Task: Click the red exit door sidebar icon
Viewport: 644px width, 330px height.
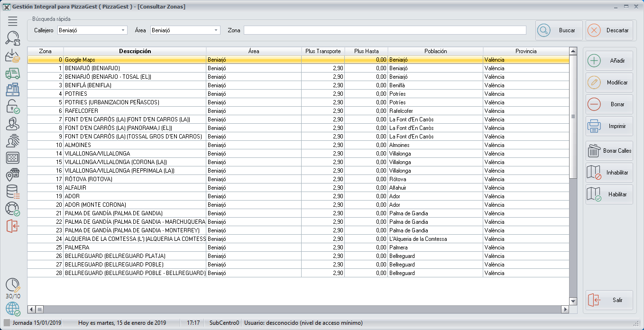Action: (x=13, y=226)
